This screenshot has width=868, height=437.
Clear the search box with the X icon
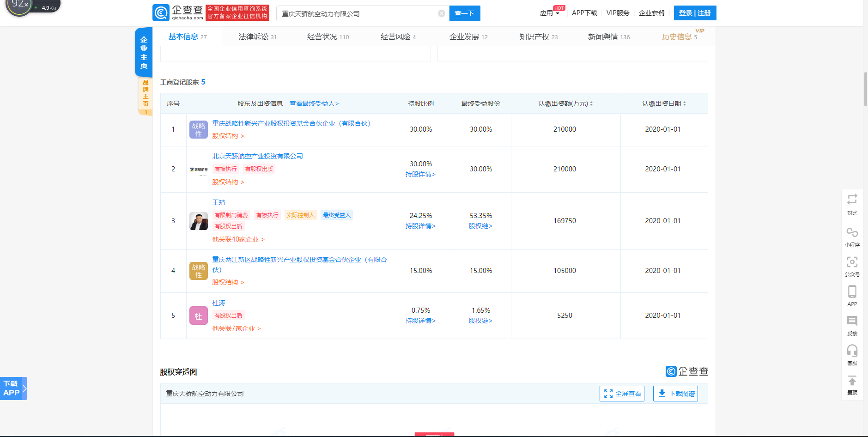click(x=441, y=13)
